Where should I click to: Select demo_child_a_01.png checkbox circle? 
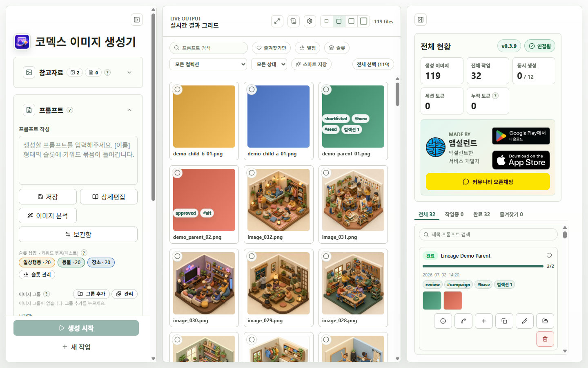[252, 90]
